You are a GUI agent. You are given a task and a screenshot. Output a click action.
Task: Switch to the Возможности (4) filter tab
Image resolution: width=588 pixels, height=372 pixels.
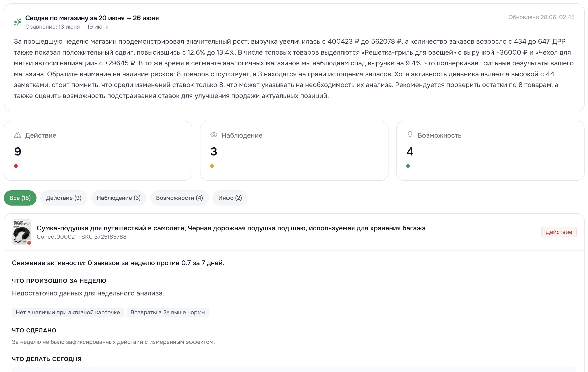point(179,198)
